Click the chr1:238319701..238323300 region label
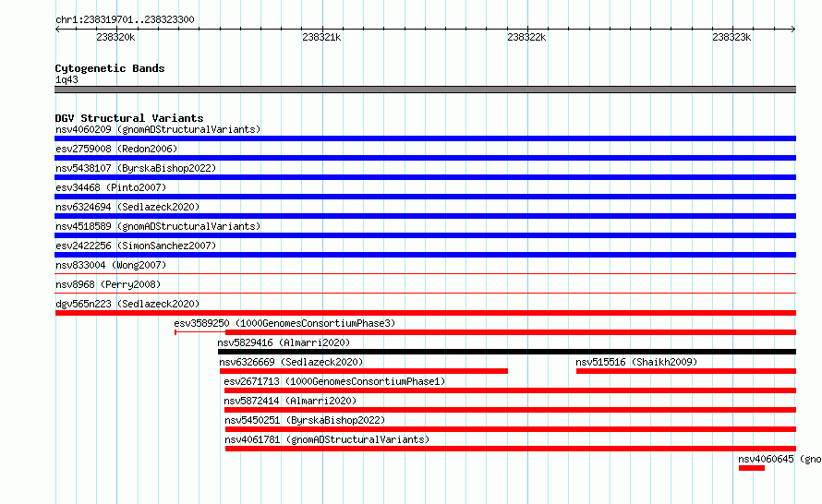This screenshot has width=822, height=504. (x=125, y=19)
